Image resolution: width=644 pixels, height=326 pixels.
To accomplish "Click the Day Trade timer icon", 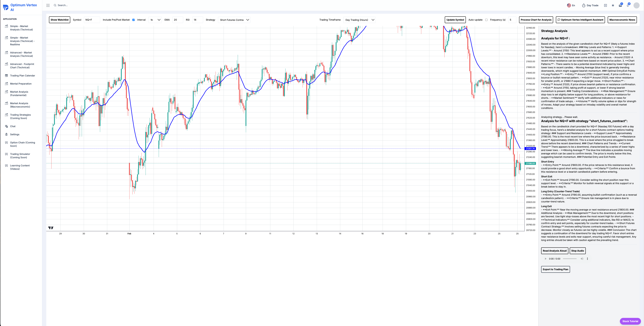I will (584, 6).
